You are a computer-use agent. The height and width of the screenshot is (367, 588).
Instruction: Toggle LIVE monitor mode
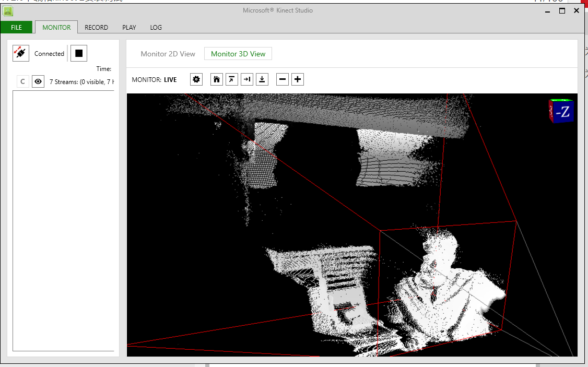pyautogui.click(x=170, y=79)
